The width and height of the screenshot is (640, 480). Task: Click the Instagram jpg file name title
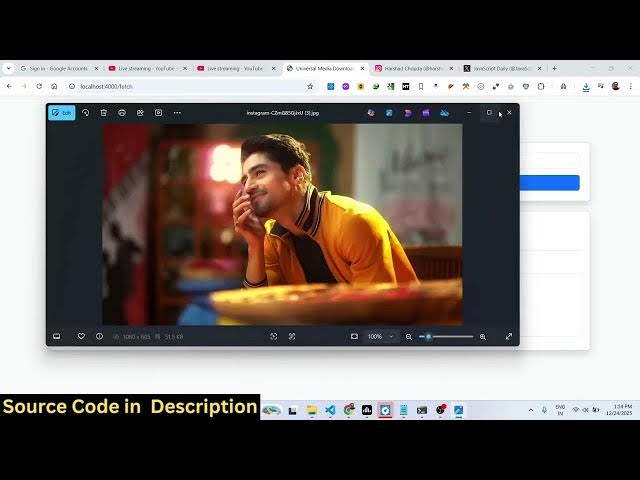[x=283, y=113]
